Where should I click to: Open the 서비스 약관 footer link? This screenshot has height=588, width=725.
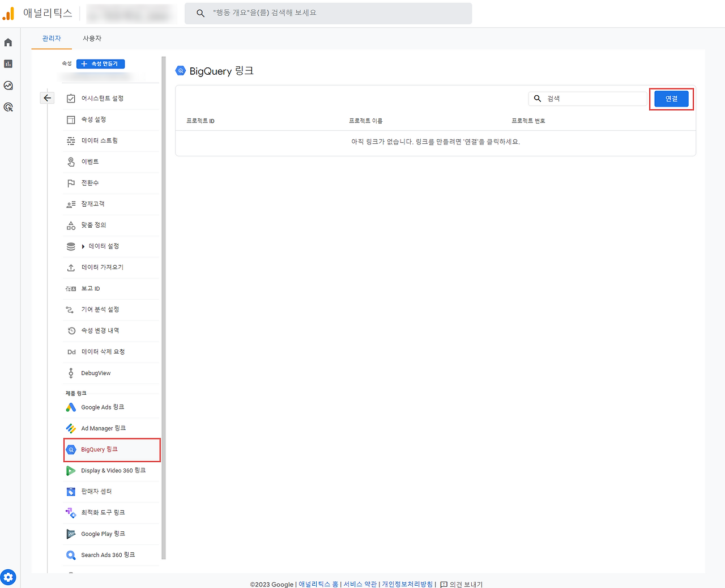(360, 584)
